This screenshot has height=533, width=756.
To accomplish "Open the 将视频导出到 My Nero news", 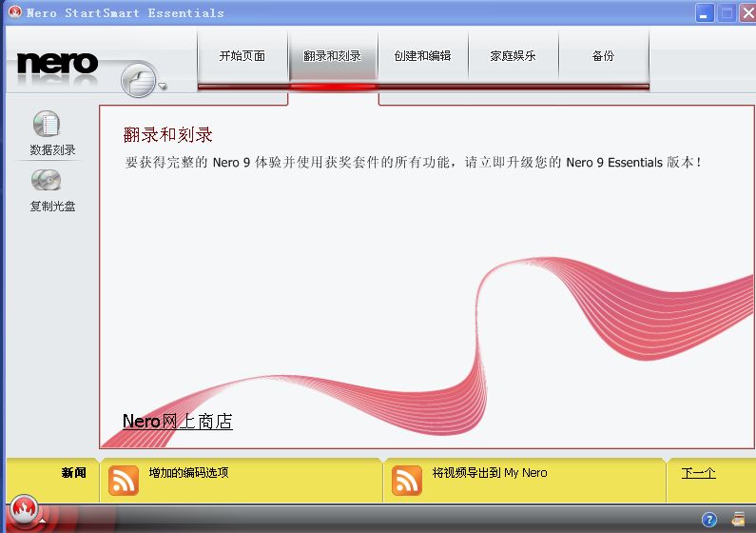I will coord(490,473).
